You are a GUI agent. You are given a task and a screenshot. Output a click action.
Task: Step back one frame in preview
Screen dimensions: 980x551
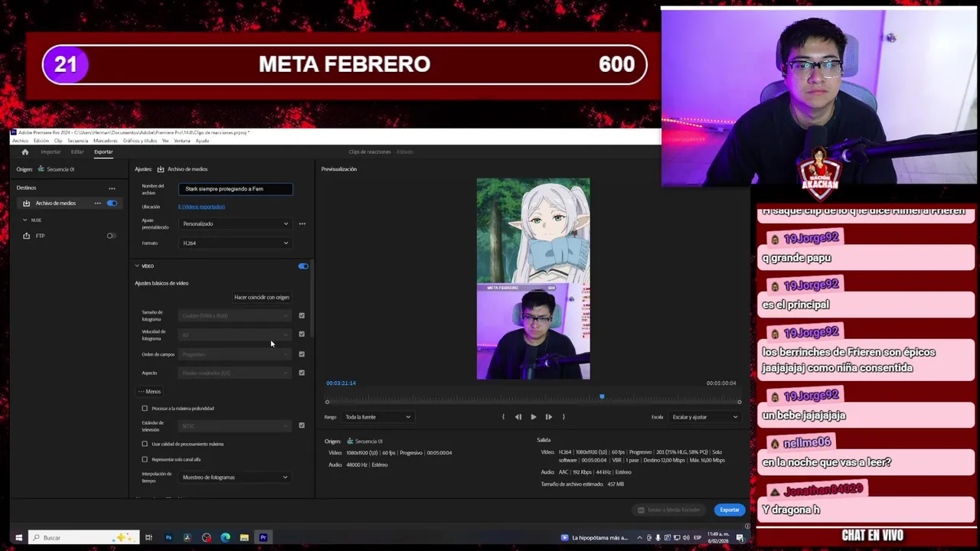pyautogui.click(x=518, y=417)
